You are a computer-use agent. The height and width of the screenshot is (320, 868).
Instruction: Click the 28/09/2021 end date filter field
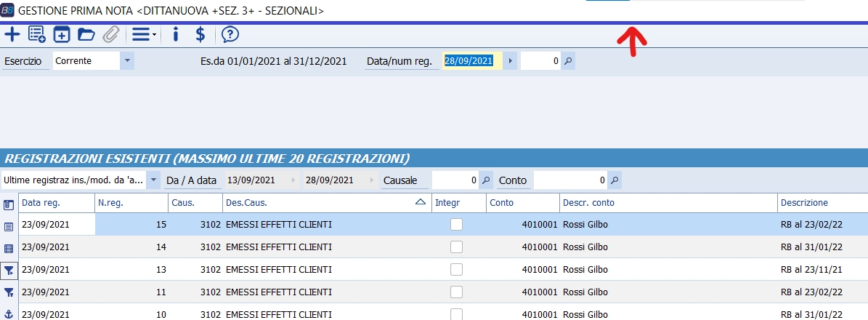[334, 180]
